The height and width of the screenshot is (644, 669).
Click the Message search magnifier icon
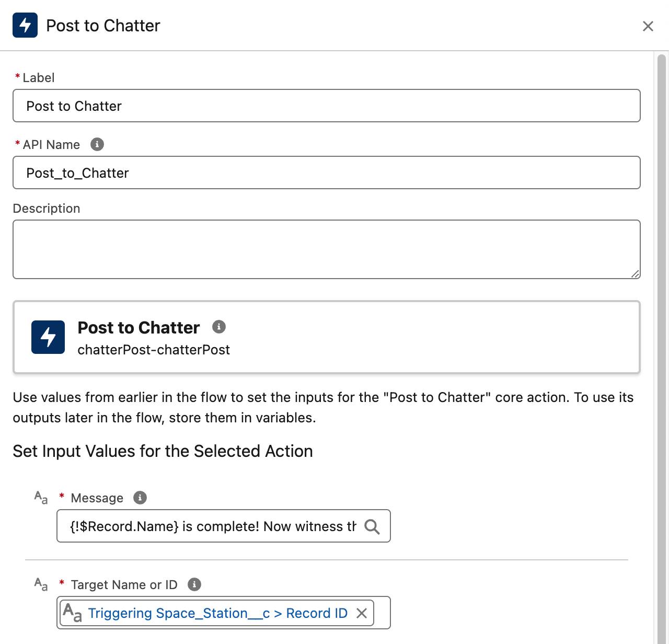click(x=372, y=526)
